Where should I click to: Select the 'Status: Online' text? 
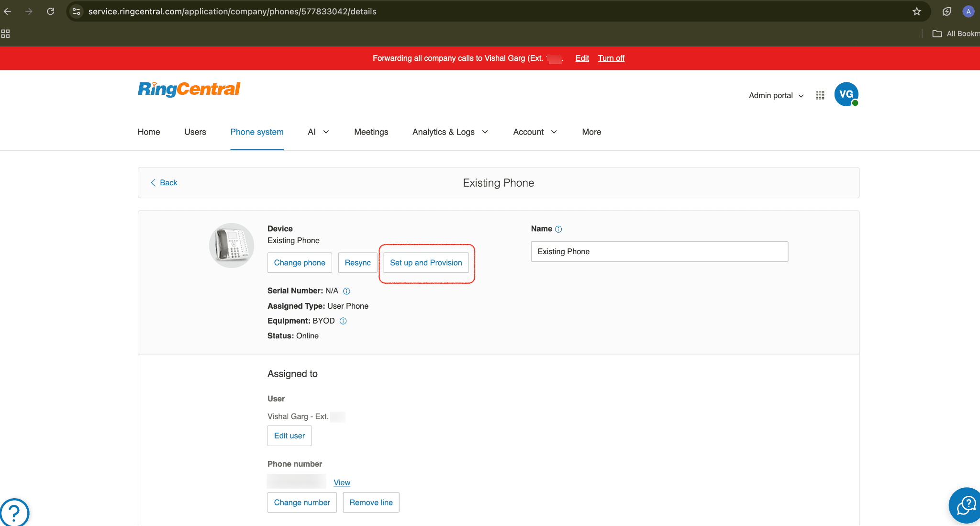tap(293, 336)
